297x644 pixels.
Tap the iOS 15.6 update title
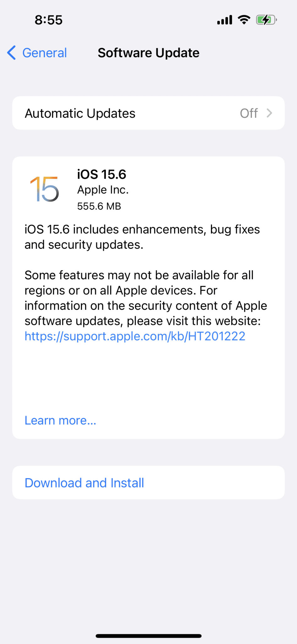coord(102,174)
